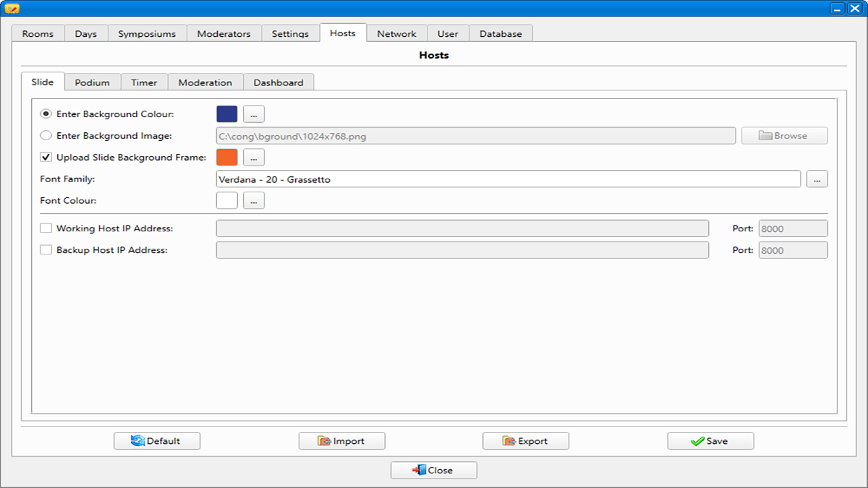Click the Backup Host Port field
This screenshot has height=488, width=868.
(793, 250)
